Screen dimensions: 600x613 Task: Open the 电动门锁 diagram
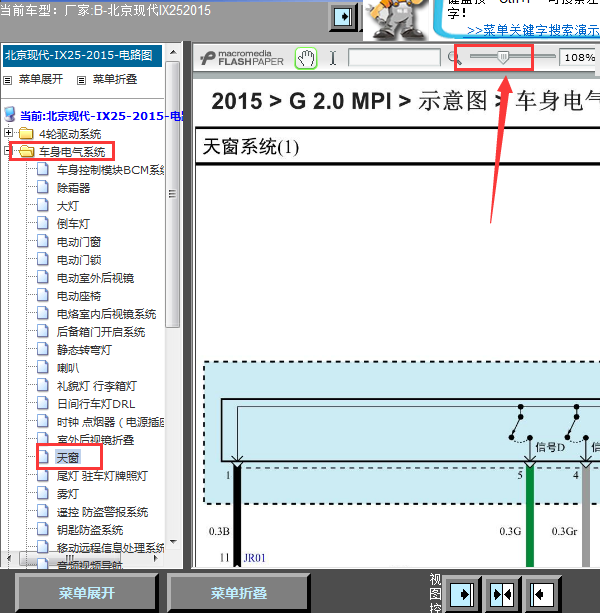(79, 260)
